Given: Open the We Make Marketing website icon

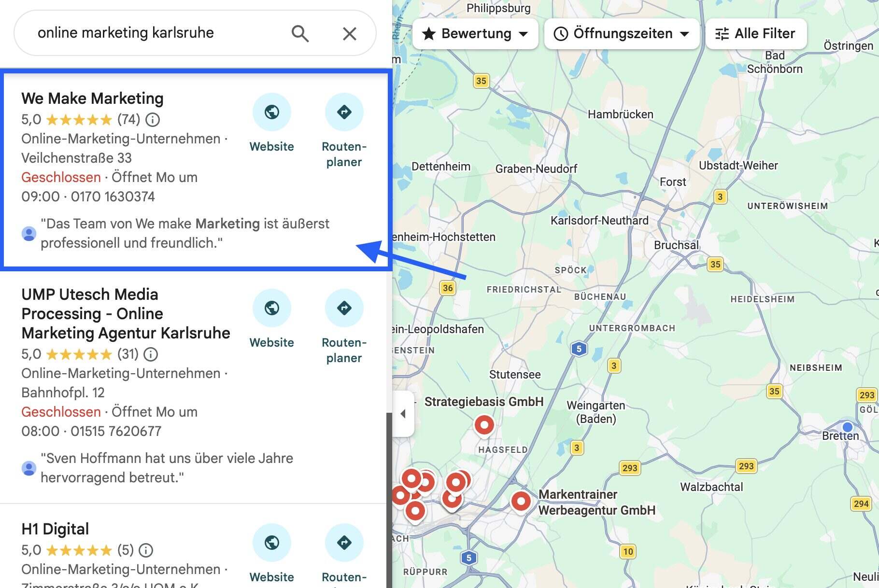Looking at the screenshot, I should pos(271,112).
